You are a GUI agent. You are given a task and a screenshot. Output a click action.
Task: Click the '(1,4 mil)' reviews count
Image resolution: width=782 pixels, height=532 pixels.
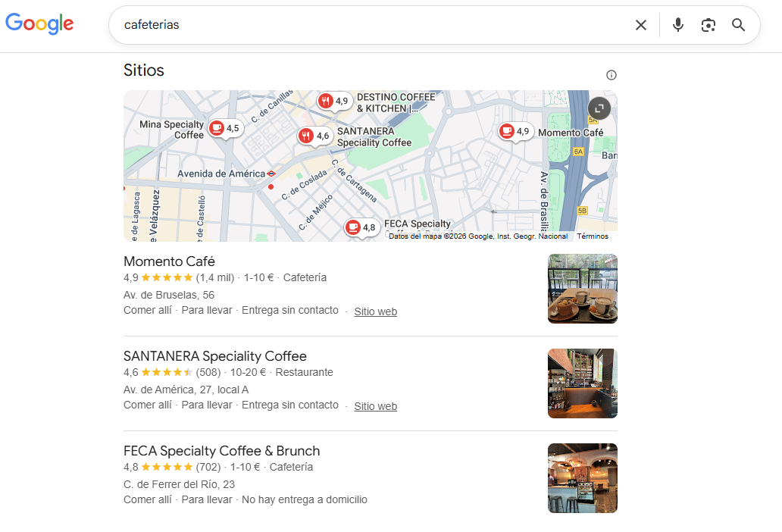point(215,277)
